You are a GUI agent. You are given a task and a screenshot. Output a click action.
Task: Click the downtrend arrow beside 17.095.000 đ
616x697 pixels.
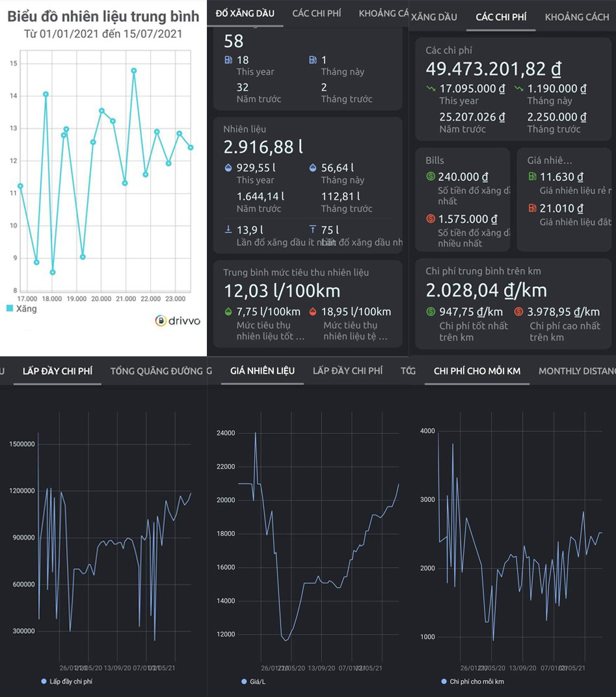click(431, 88)
